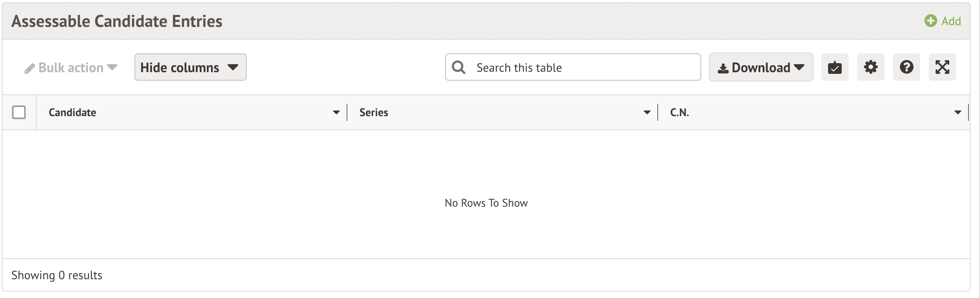Open the Candidate column menu arrow
980x298 pixels.
coord(336,112)
